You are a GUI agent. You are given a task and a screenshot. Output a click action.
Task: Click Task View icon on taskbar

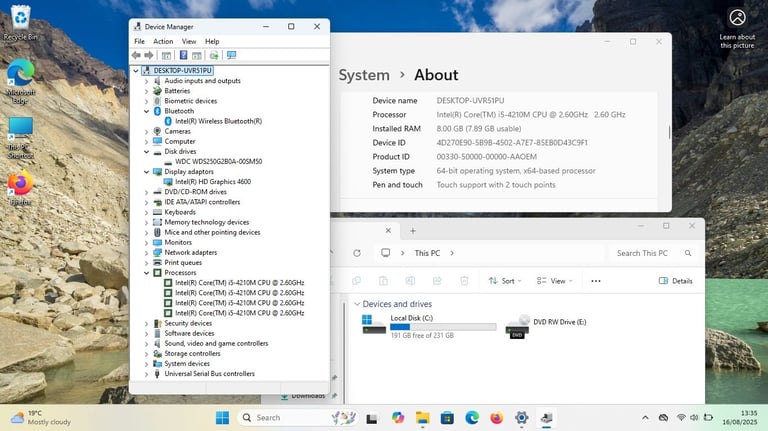(372, 418)
